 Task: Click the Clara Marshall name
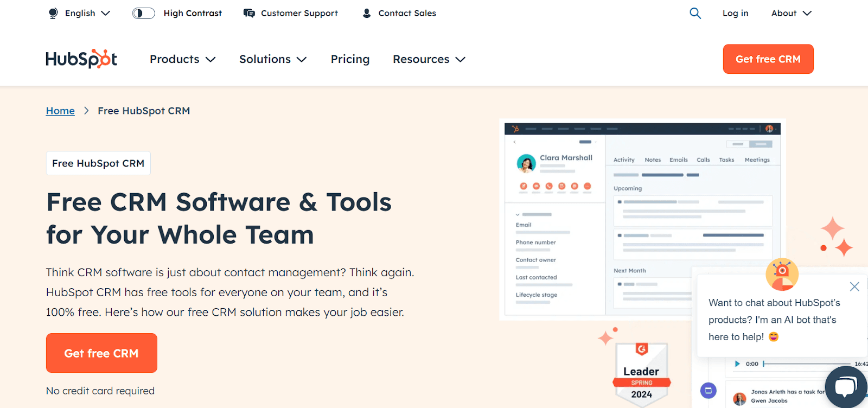click(x=566, y=158)
